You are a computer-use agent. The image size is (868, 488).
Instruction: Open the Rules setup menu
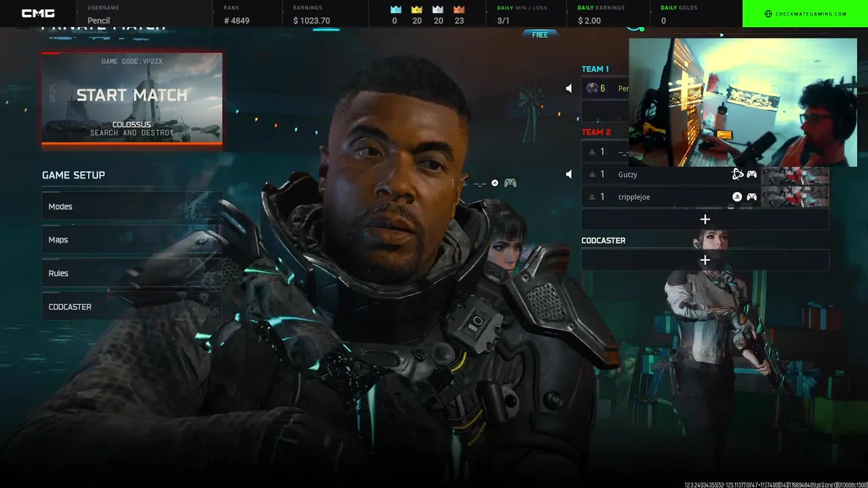pos(132,273)
